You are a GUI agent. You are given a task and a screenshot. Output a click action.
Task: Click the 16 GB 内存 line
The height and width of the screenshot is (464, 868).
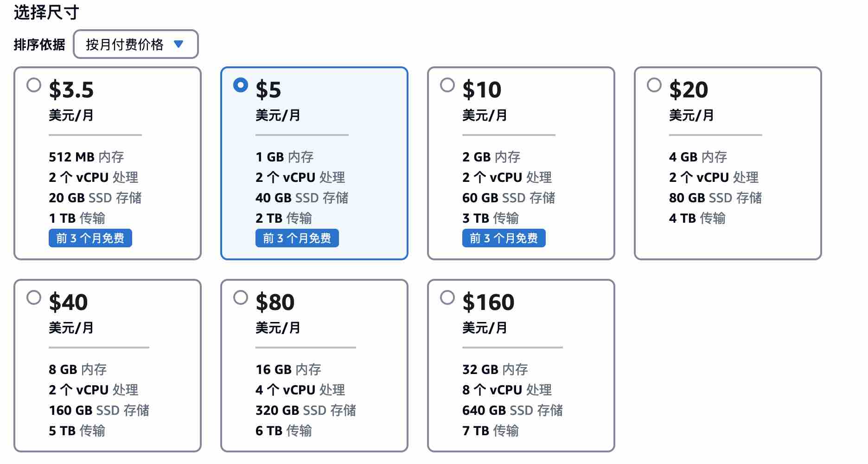288,369
